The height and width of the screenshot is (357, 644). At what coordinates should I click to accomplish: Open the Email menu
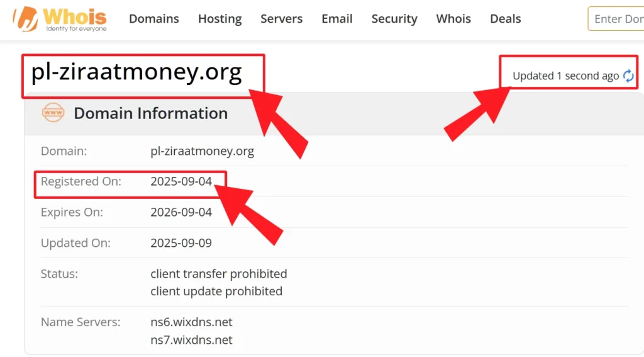336,19
